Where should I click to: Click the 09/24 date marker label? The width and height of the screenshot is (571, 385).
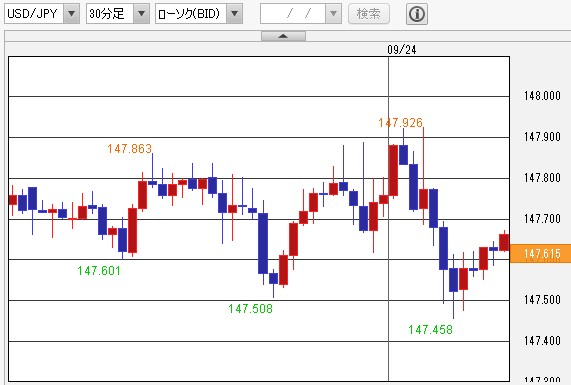click(402, 50)
